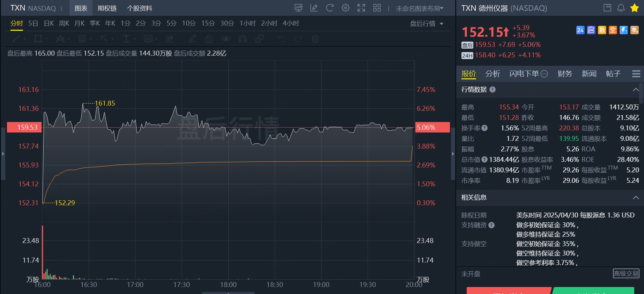Click the help icon beside 总市值
Viewport: 644px width, 294px height.
(484, 159)
